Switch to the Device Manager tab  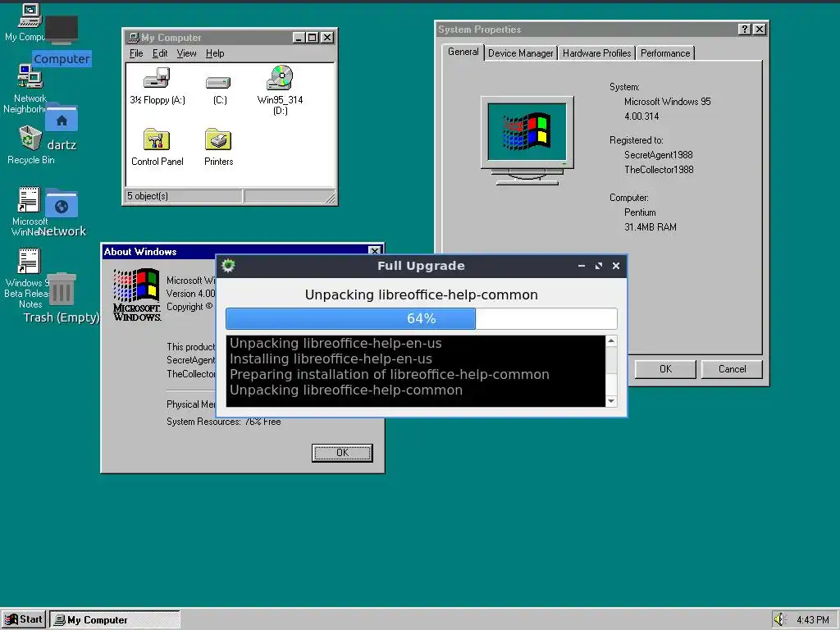point(520,53)
